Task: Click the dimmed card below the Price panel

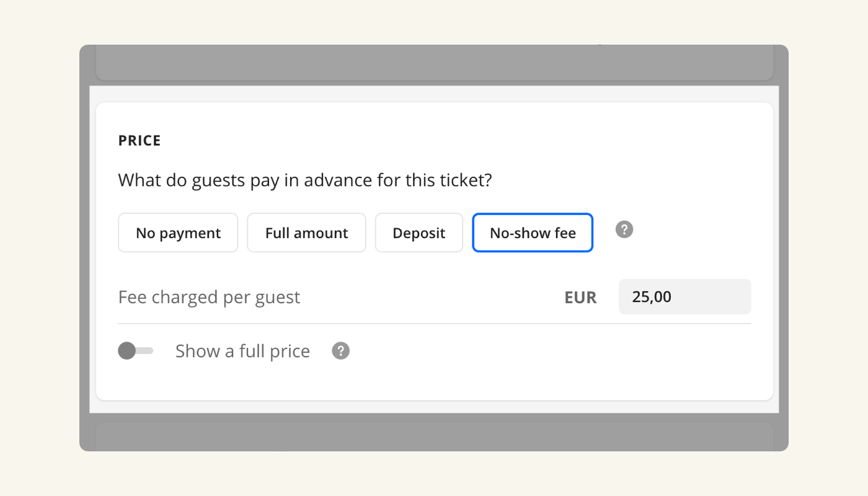Action: point(434,436)
